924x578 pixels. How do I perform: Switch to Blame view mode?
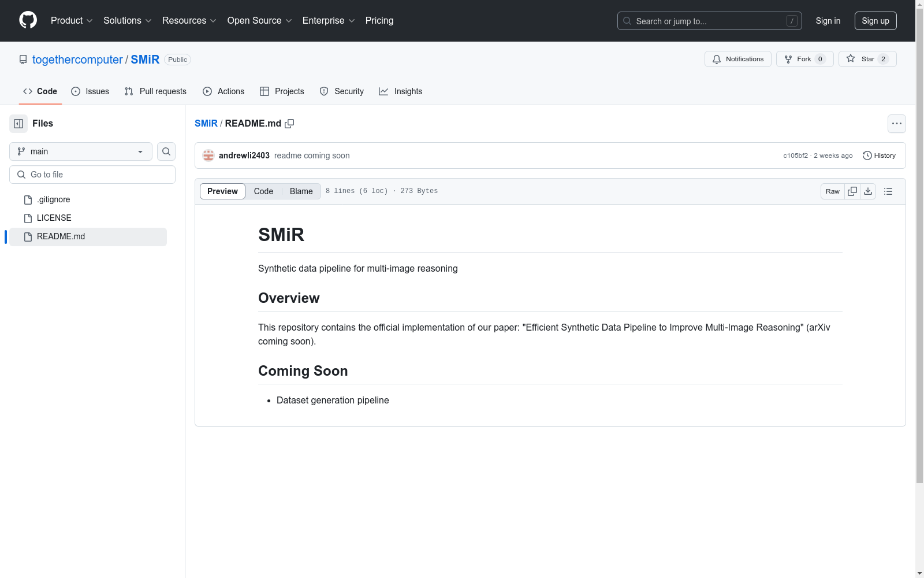click(301, 191)
